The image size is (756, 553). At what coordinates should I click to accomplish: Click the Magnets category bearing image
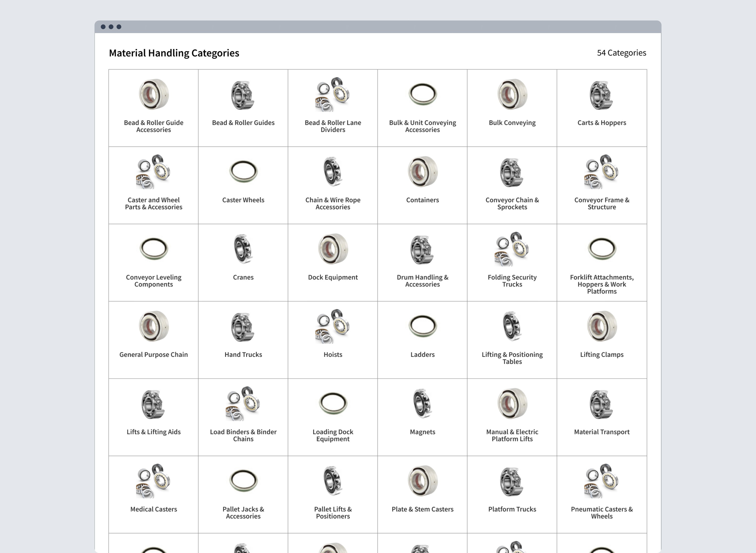[422, 404]
